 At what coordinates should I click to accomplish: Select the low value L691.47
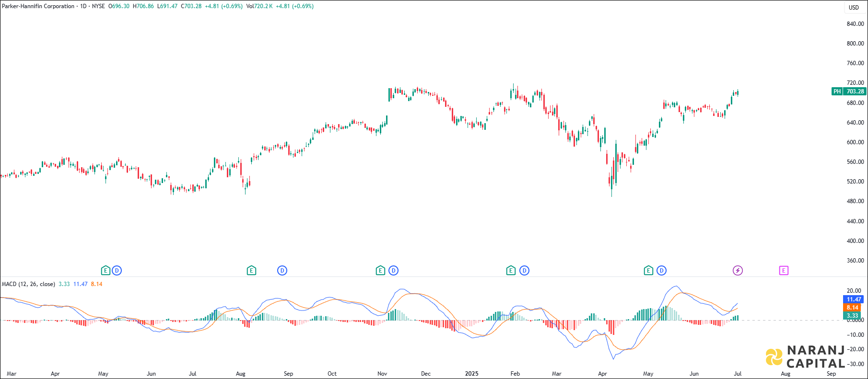coord(167,6)
